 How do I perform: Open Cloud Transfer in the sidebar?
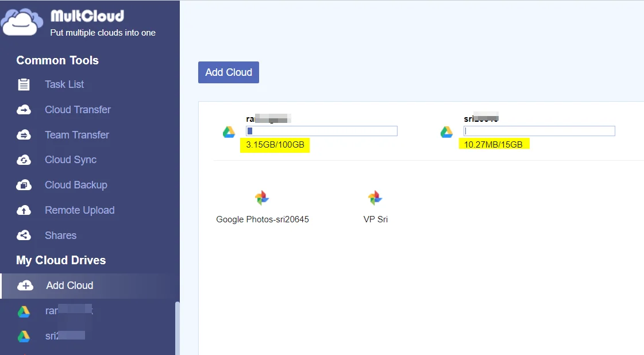[x=78, y=110]
